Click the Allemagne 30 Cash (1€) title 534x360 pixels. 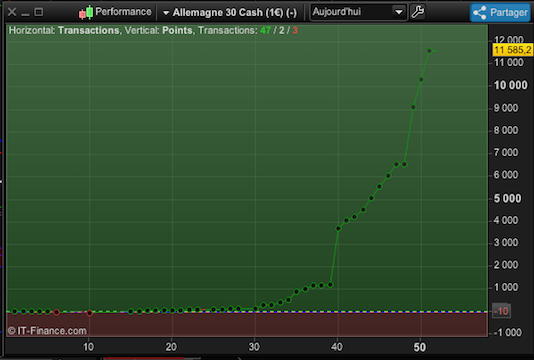click(235, 13)
